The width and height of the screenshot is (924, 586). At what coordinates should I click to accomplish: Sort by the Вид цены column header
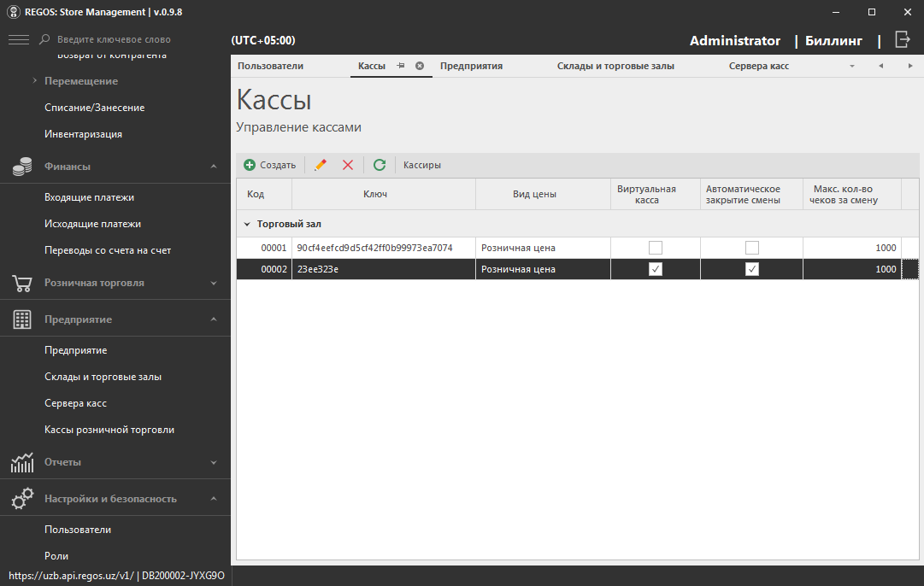coord(543,195)
